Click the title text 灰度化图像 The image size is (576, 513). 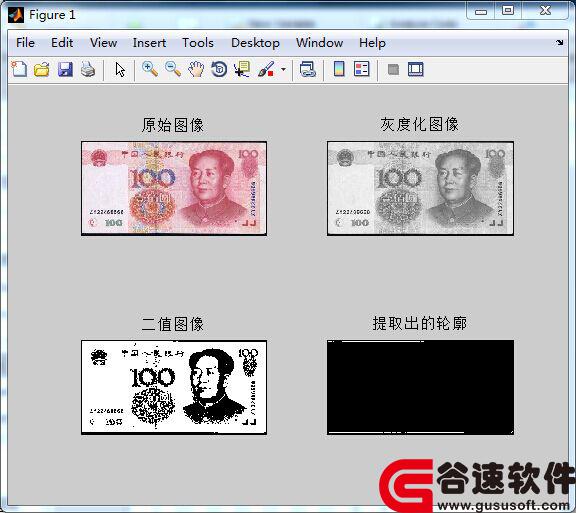420,124
